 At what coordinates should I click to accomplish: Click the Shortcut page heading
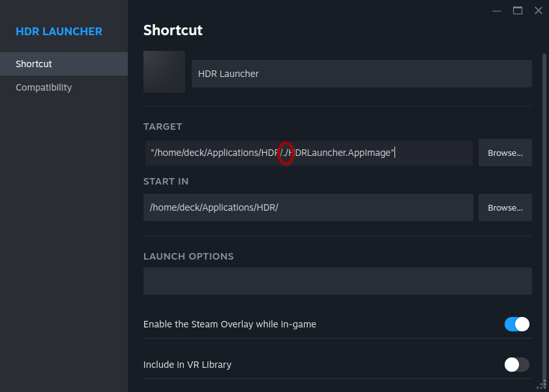click(173, 30)
